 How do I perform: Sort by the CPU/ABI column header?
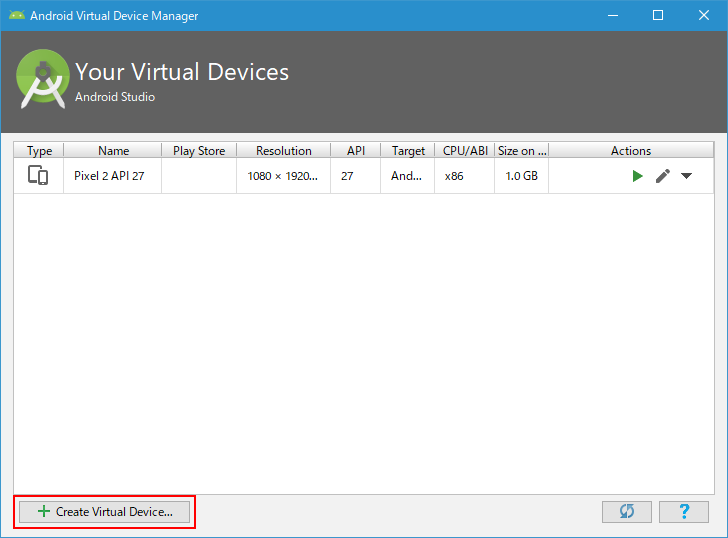(465, 150)
